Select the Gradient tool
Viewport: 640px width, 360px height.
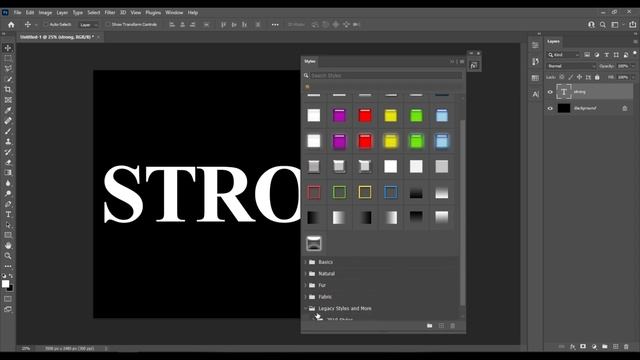tap(8, 173)
